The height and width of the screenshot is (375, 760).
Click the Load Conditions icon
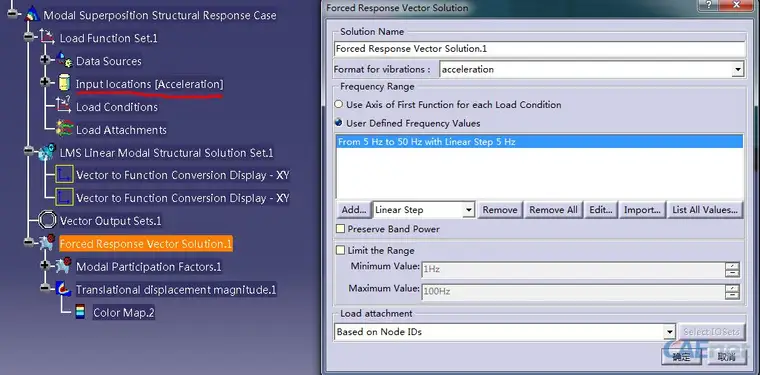pyautogui.click(x=63, y=106)
